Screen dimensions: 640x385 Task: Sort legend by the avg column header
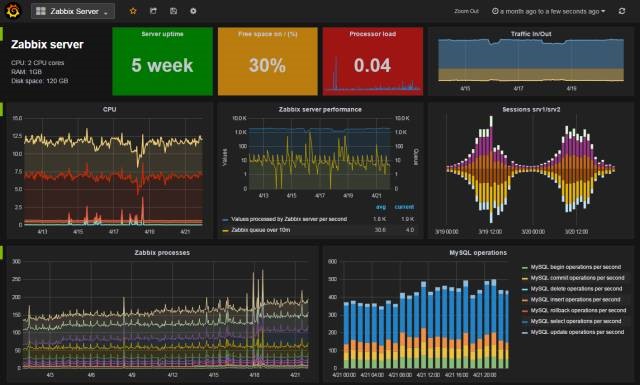pos(381,207)
